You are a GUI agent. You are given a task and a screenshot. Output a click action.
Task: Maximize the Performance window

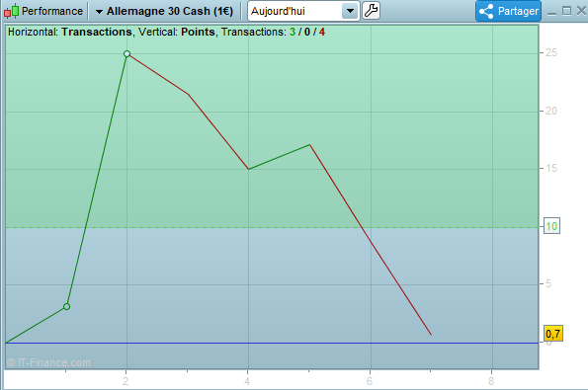coord(566,11)
